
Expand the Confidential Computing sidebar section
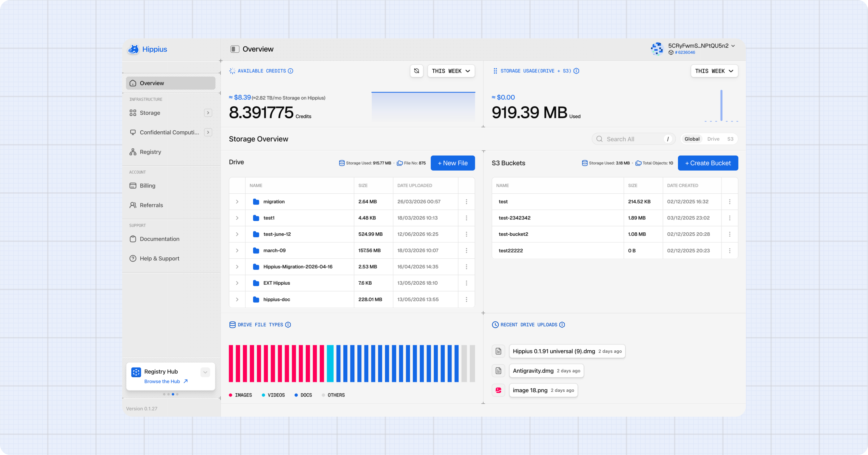(x=208, y=133)
